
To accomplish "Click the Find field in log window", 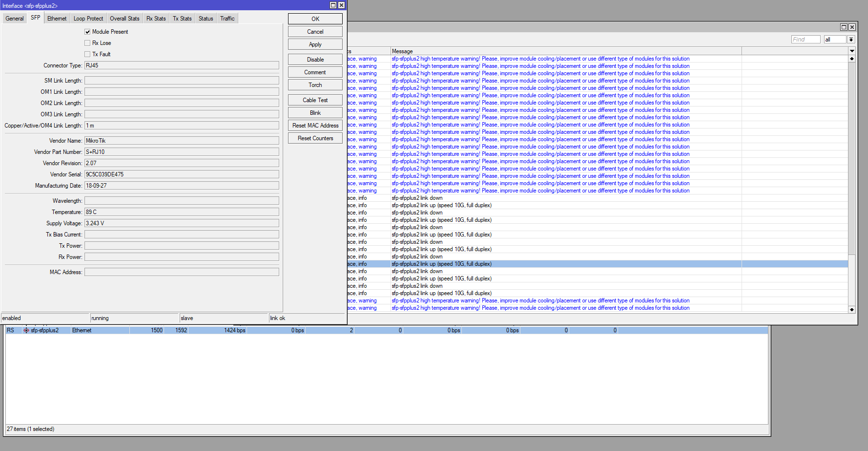I will (x=806, y=40).
